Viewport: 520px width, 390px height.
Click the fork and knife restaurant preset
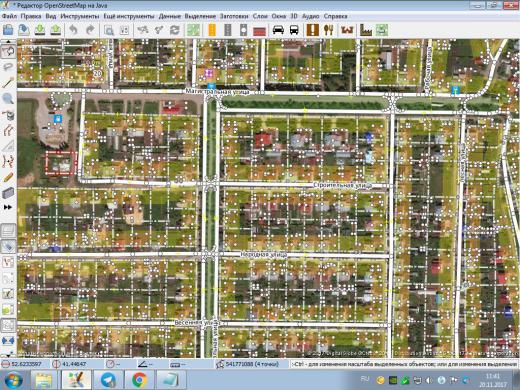click(x=329, y=30)
